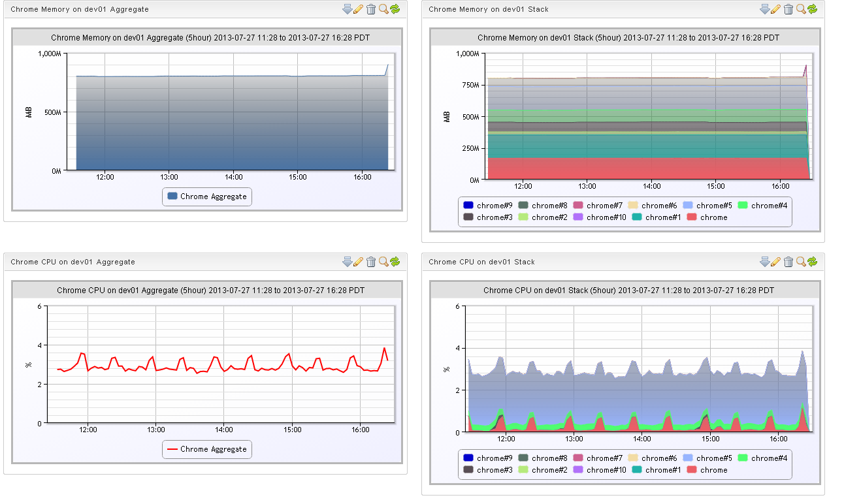Click 'Chrome Memory on dev01 Aggregate' panel header title
Viewport: 844px width, 504px height.
click(79, 9)
